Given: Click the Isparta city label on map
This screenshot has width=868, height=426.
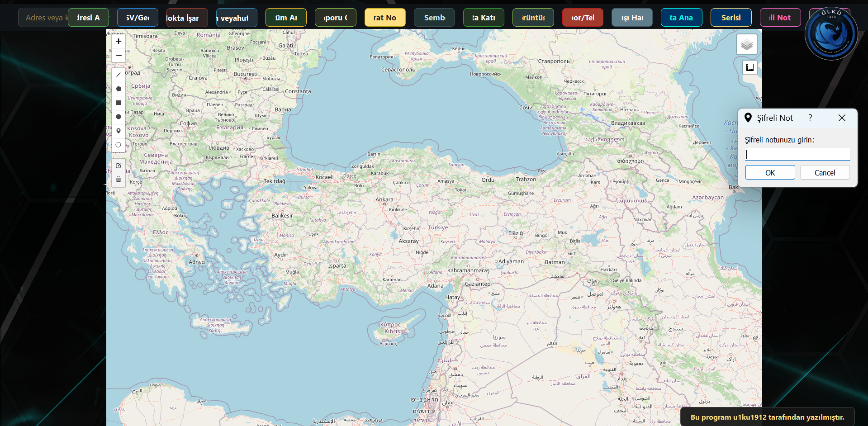Looking at the screenshot, I should 337,266.
